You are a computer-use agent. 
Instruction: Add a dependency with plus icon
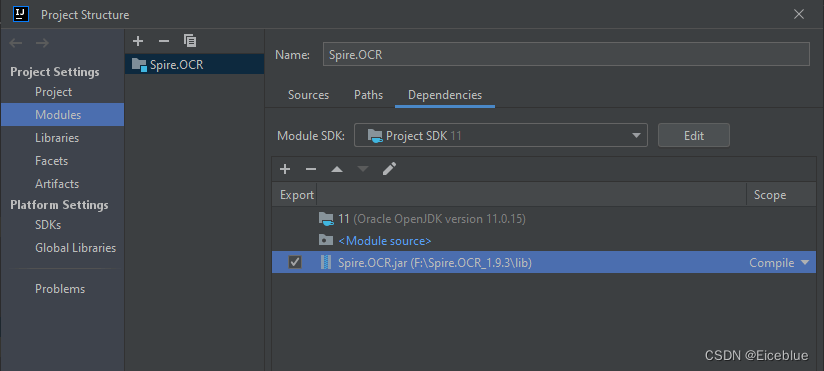pyautogui.click(x=285, y=169)
